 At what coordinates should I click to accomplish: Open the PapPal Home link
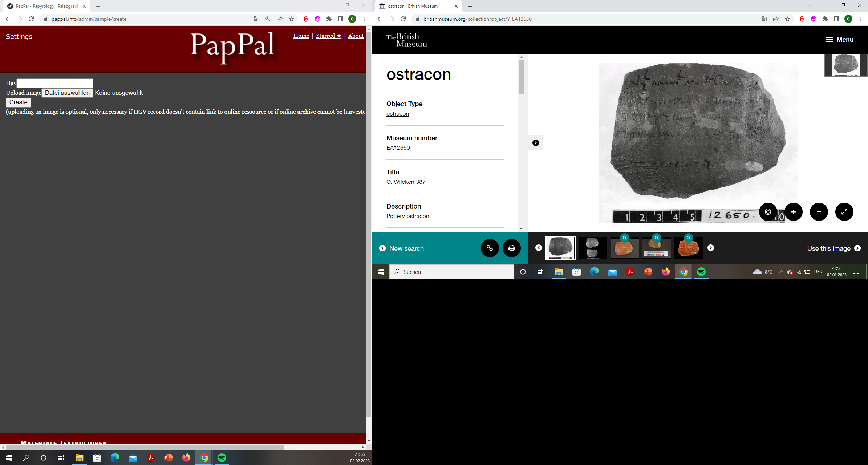pos(301,36)
